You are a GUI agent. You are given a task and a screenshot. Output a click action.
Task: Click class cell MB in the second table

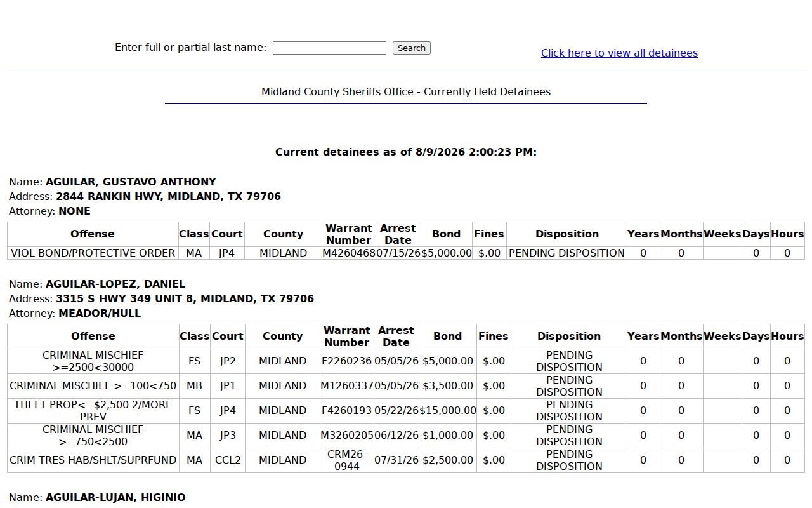(194, 385)
